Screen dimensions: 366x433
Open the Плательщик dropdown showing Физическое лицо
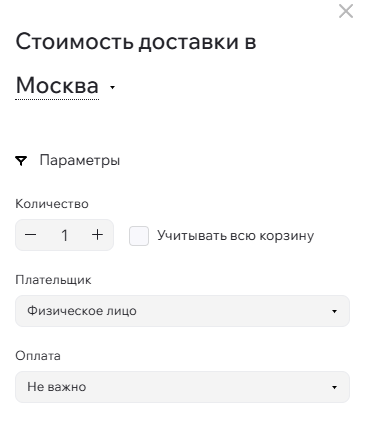tap(182, 311)
